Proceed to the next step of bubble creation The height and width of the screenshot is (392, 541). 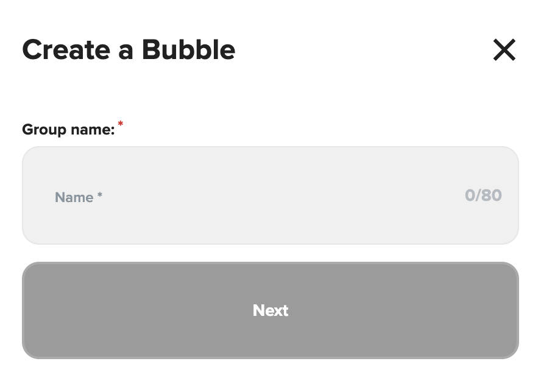[x=270, y=310]
